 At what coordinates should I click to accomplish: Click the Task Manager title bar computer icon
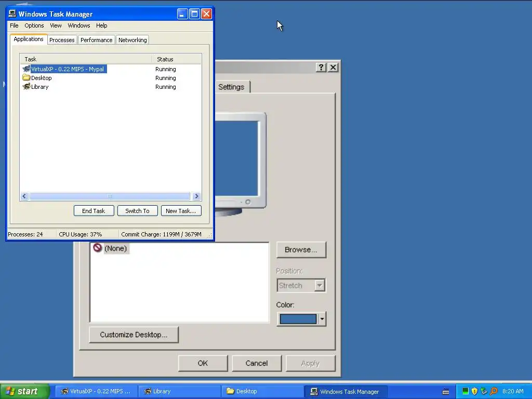(x=12, y=14)
